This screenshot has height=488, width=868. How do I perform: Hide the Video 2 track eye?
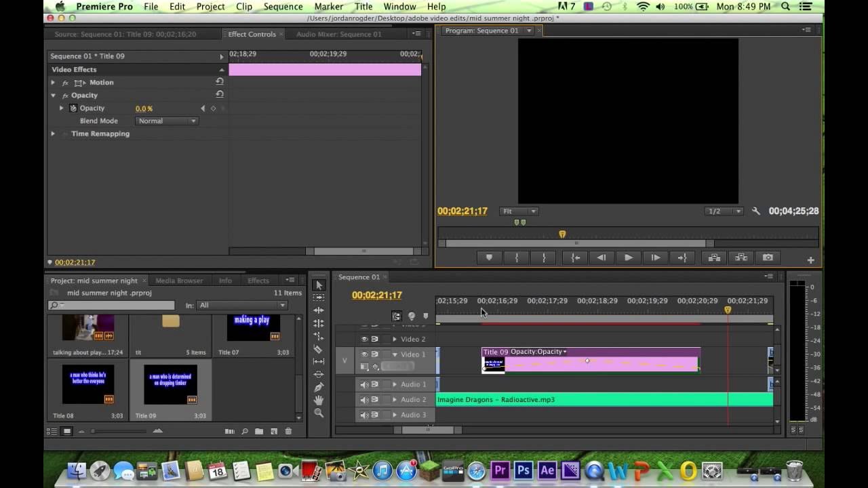tap(364, 339)
